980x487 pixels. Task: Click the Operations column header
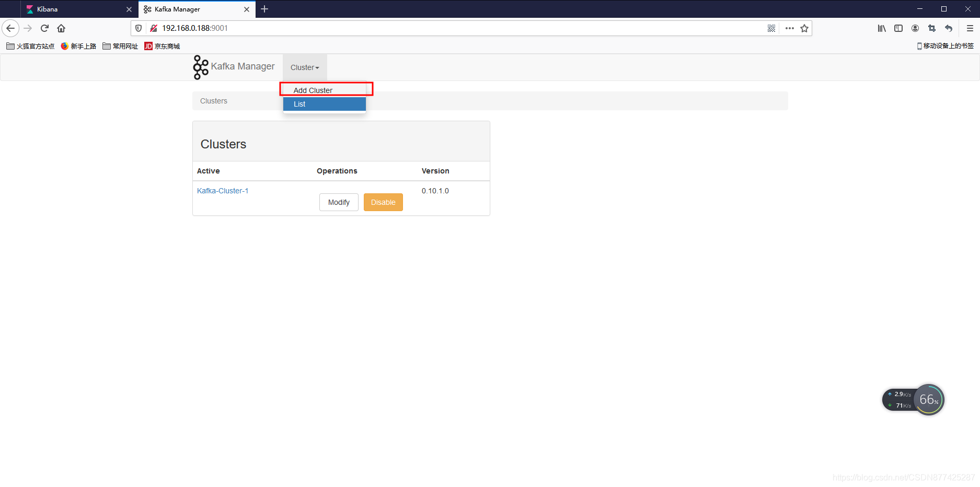tap(337, 171)
